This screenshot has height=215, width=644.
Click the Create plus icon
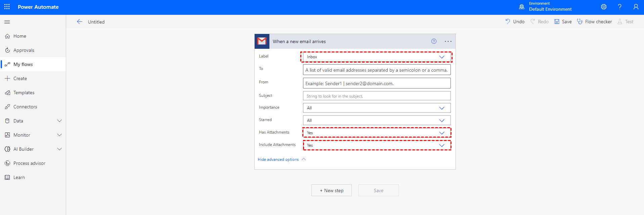click(7, 78)
